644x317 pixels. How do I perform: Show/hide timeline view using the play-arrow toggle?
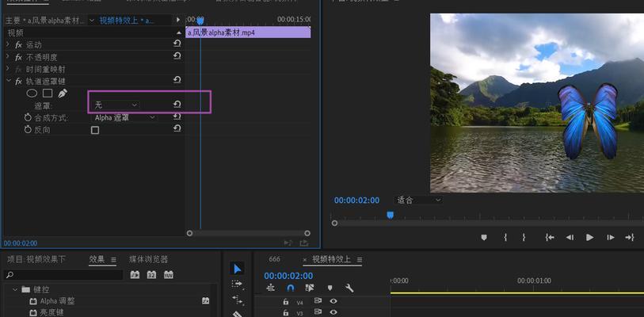pyautogui.click(x=178, y=20)
